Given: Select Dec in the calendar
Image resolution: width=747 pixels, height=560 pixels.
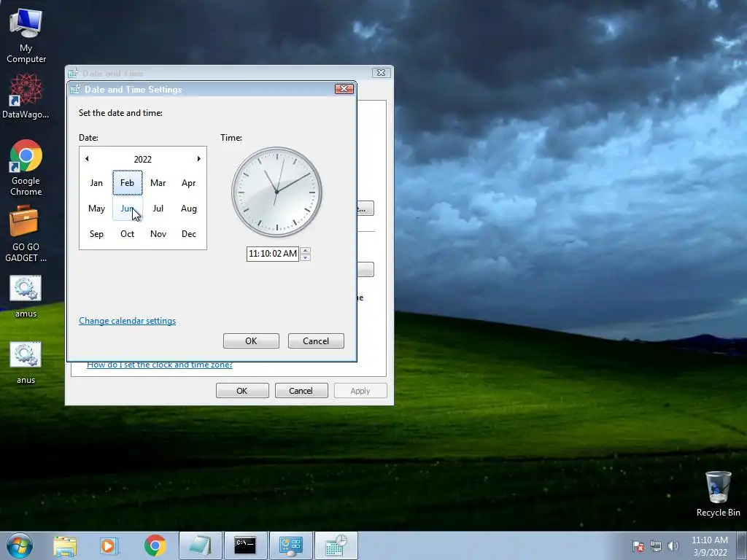Looking at the screenshot, I should click(189, 234).
